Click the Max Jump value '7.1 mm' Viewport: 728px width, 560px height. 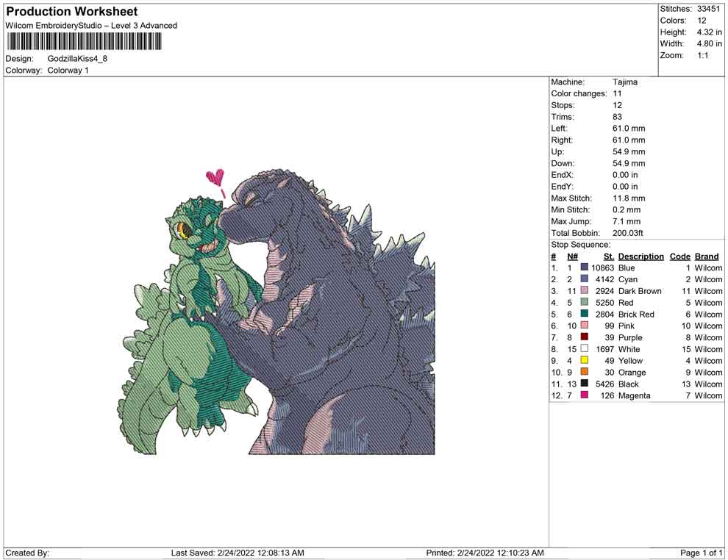[x=627, y=221]
